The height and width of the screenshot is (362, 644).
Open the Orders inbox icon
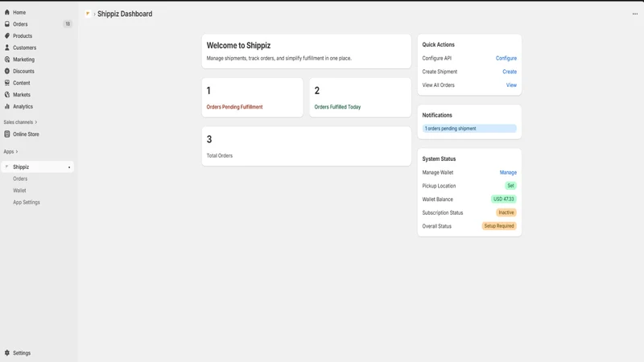coord(7,24)
